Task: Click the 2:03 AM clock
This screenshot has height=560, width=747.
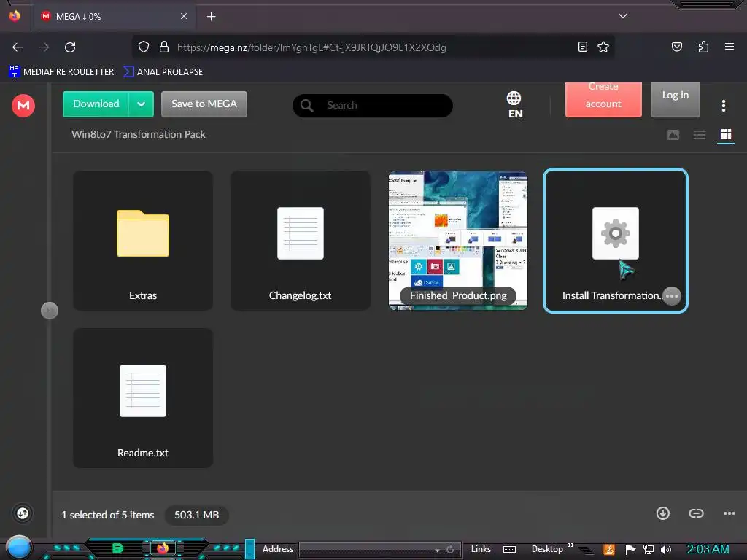Action: 708,549
